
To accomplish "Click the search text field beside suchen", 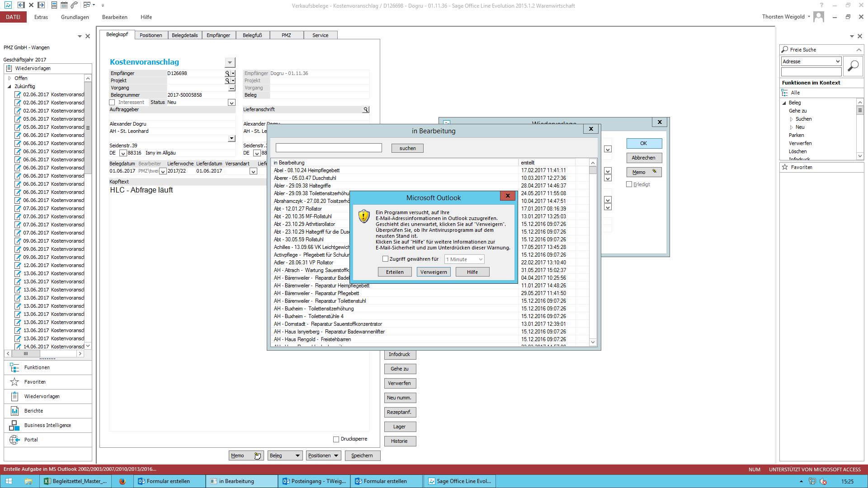I will tap(329, 148).
